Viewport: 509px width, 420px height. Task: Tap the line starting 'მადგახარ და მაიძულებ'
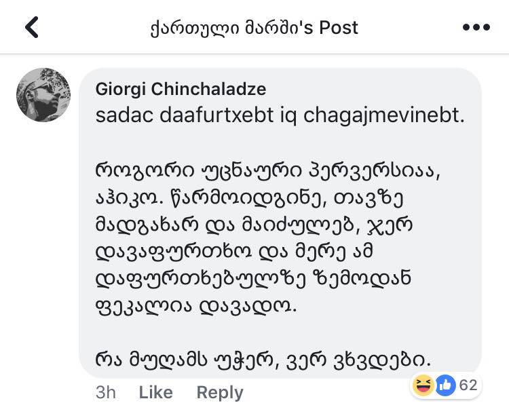point(254,225)
